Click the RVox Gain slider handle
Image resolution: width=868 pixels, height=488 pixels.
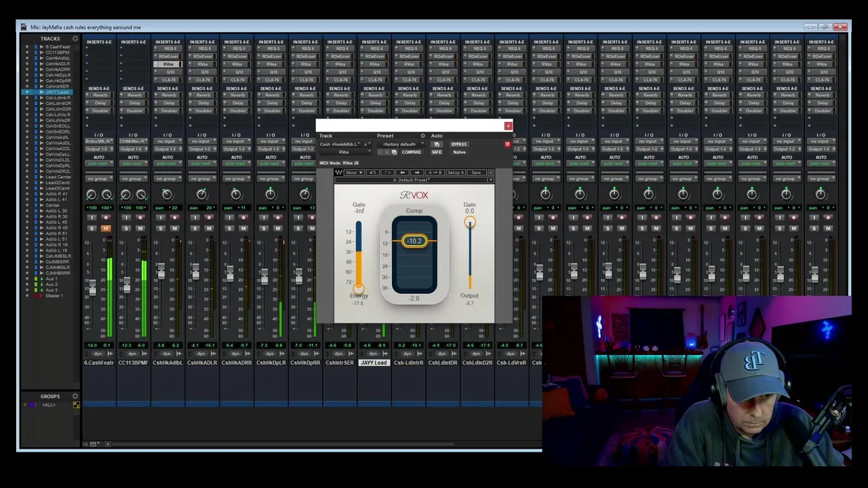(469, 223)
